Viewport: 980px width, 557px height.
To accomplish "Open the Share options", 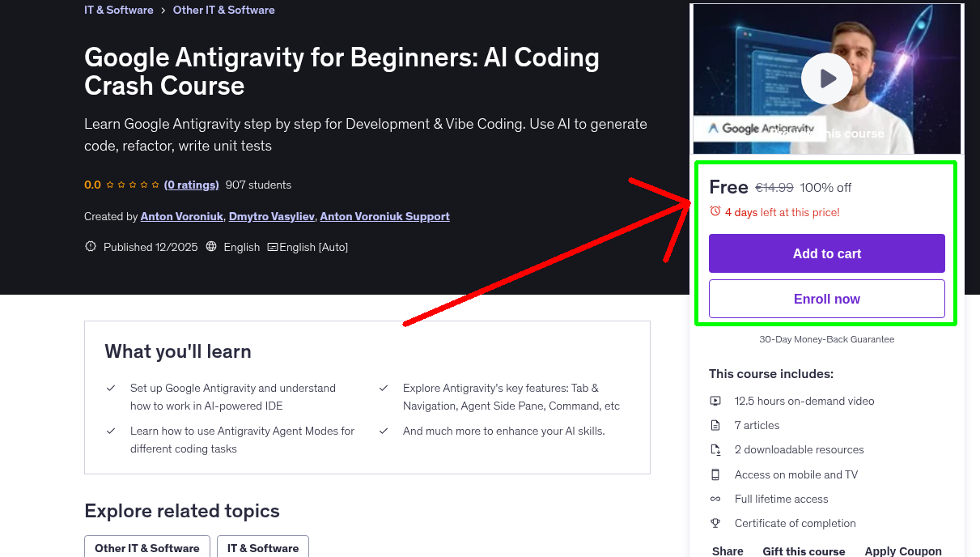I will (727, 550).
